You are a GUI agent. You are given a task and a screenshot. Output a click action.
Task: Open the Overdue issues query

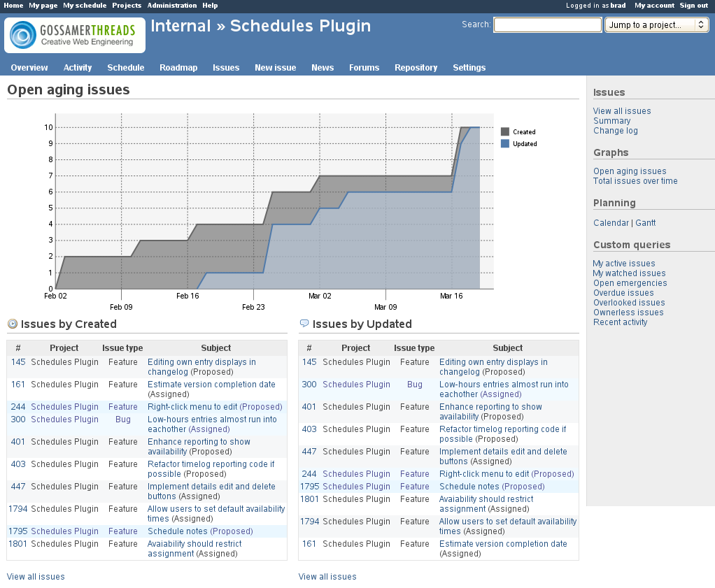(623, 293)
